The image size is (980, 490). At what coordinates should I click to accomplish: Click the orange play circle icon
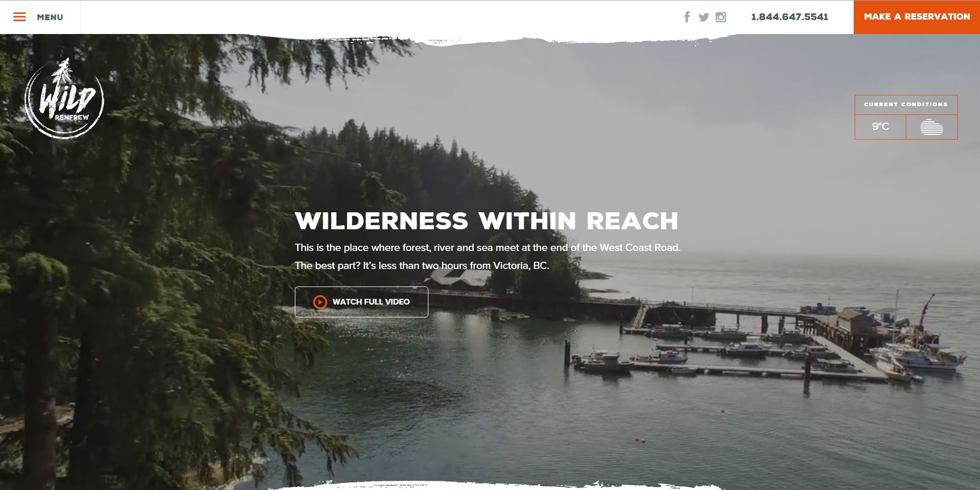pos(320,302)
